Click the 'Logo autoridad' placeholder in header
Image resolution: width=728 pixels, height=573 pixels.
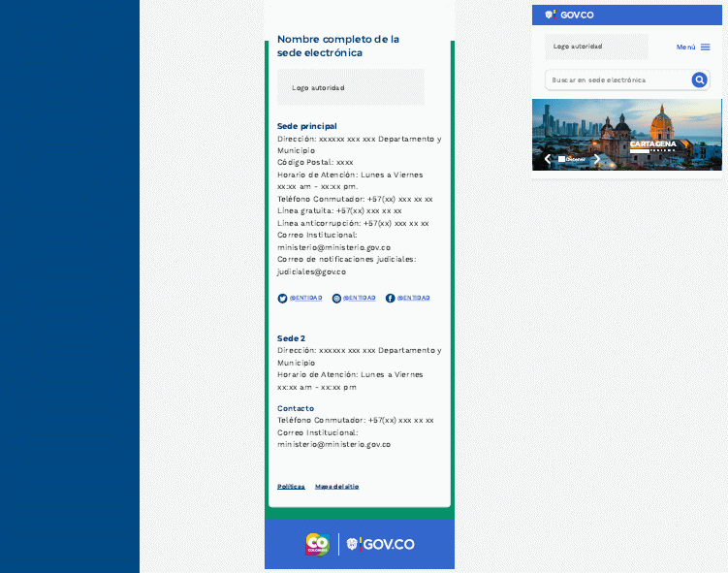pos(596,47)
